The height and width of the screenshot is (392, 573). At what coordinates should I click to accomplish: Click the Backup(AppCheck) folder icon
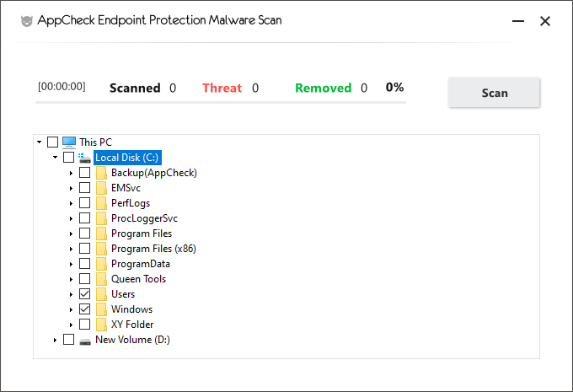point(101,173)
